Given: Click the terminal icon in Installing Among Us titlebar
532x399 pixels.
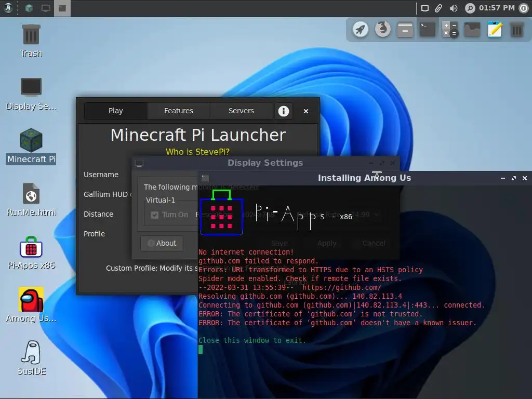Looking at the screenshot, I should (x=205, y=178).
